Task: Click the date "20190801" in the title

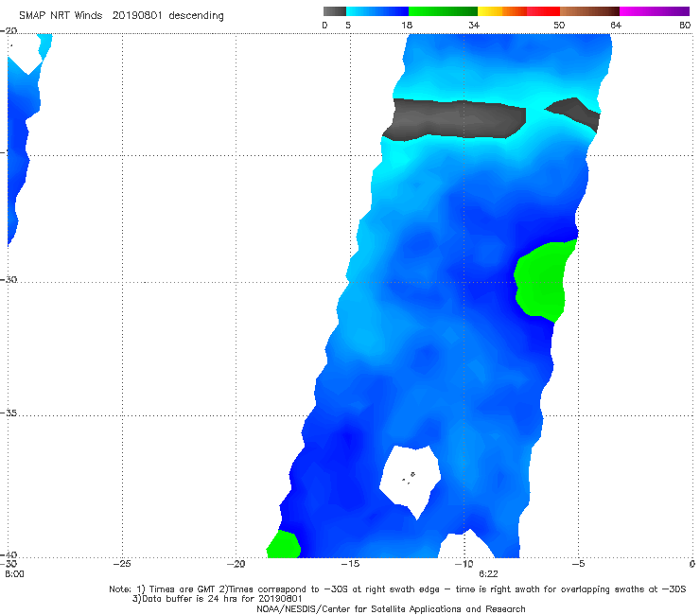Action: 137,16
